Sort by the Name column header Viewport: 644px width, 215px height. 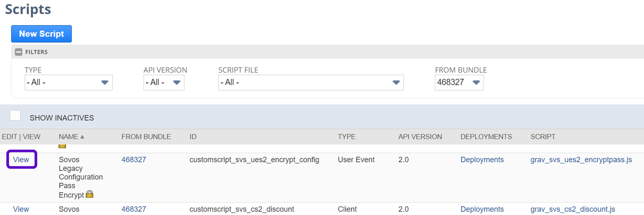click(68, 137)
